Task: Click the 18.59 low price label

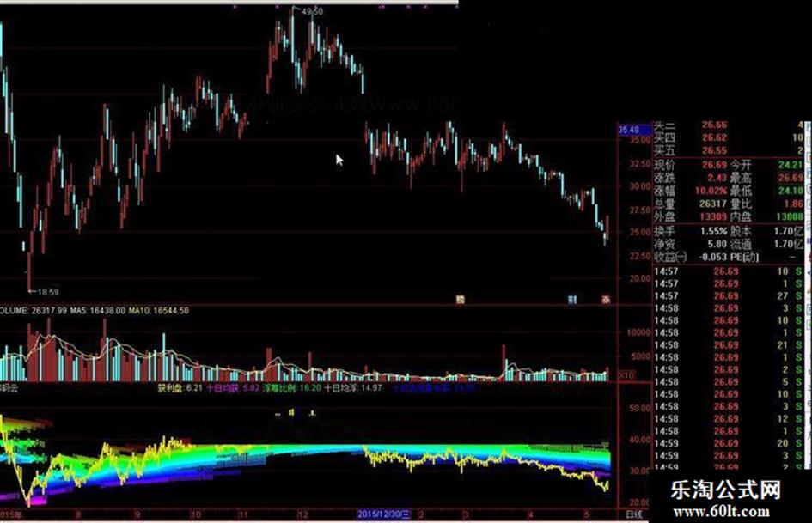Action: click(47, 292)
